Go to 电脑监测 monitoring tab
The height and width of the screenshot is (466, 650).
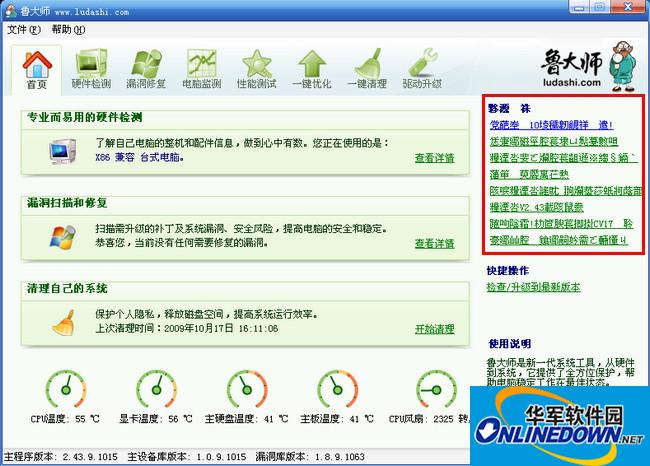[201, 69]
